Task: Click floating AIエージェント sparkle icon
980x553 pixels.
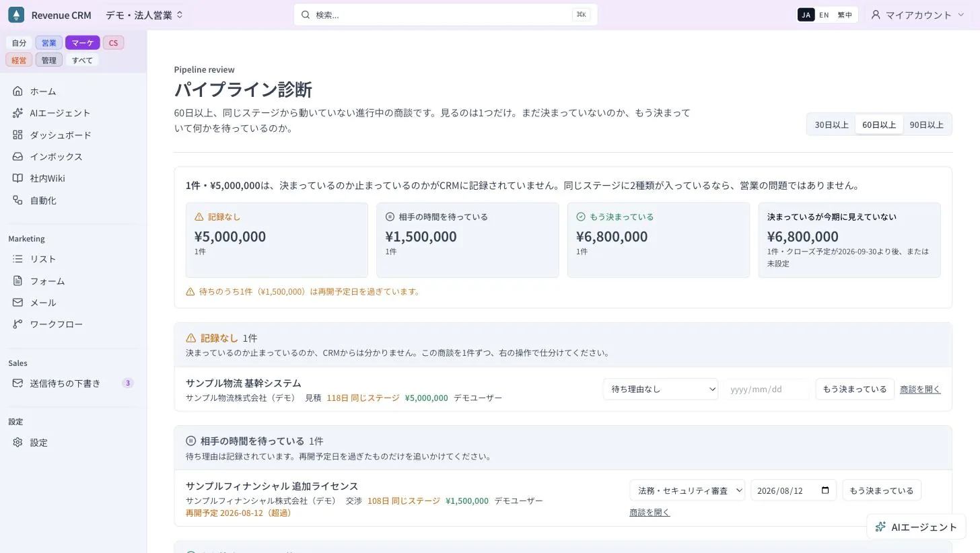Action: [880, 527]
